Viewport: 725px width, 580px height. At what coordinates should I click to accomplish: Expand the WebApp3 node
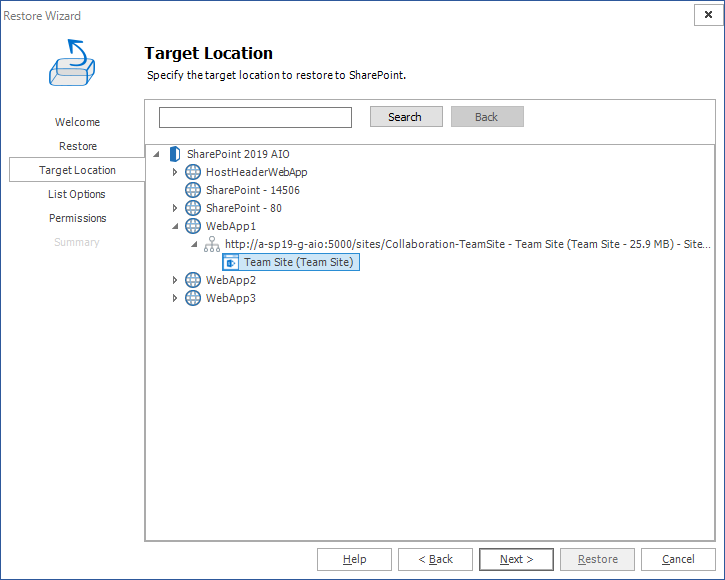point(175,298)
